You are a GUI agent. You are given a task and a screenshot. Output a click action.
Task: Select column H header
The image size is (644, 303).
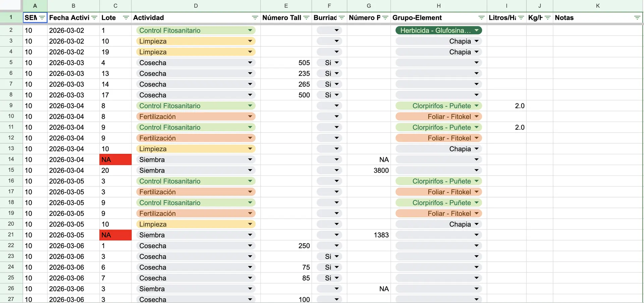(x=439, y=6)
